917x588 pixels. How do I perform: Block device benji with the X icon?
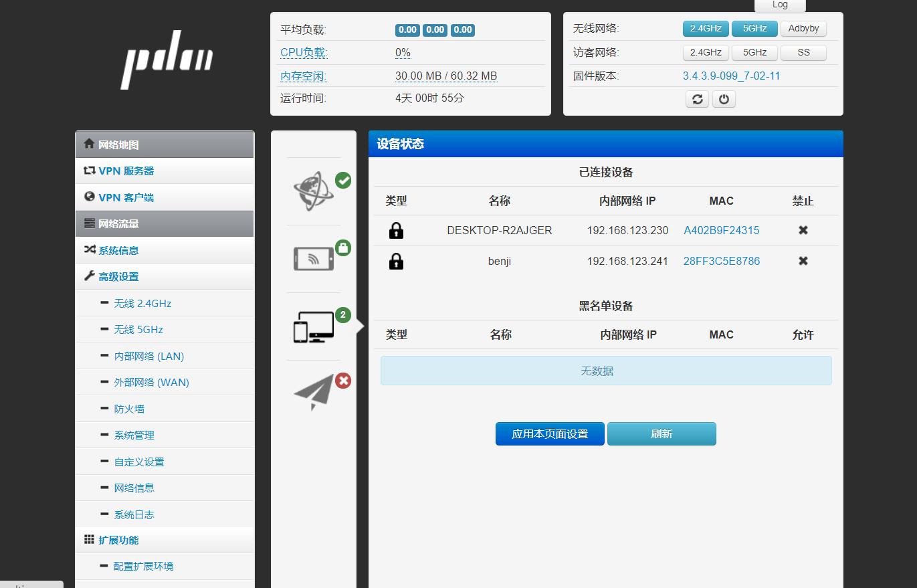(803, 261)
